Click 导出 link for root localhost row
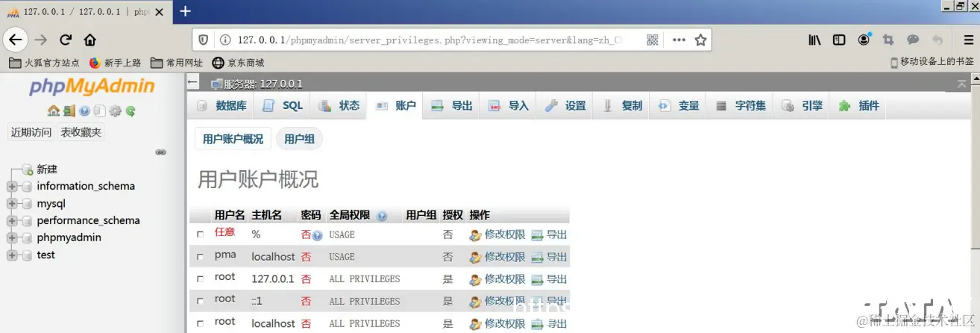Viewport: 980px width, 333px height. click(556, 323)
